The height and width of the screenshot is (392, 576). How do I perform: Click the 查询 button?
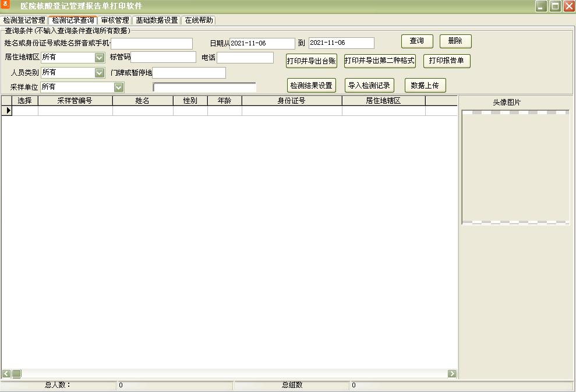click(417, 41)
